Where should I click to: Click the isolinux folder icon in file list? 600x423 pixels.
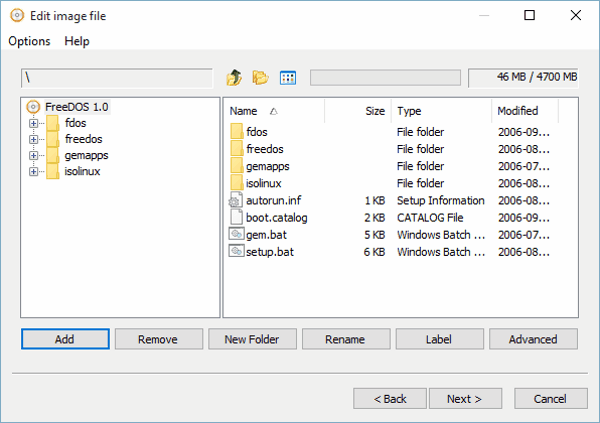pos(237,183)
